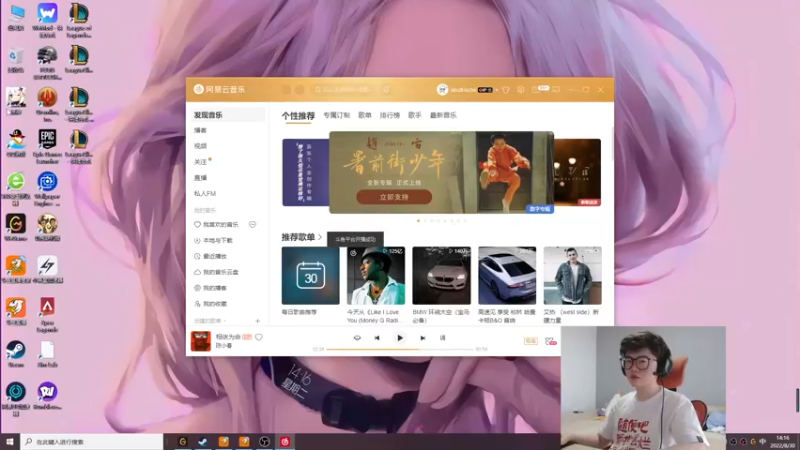Skip to the next track
Screen dimensions: 800x450
[422, 338]
